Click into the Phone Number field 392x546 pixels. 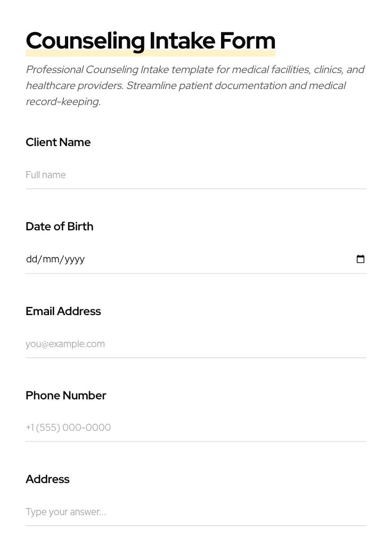tap(195, 428)
